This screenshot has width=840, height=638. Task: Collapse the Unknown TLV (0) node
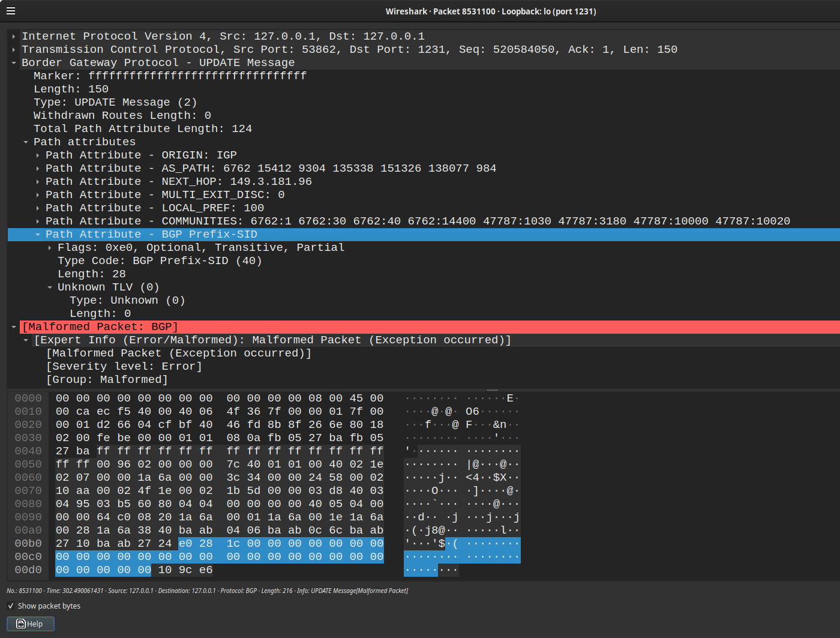[50, 287]
